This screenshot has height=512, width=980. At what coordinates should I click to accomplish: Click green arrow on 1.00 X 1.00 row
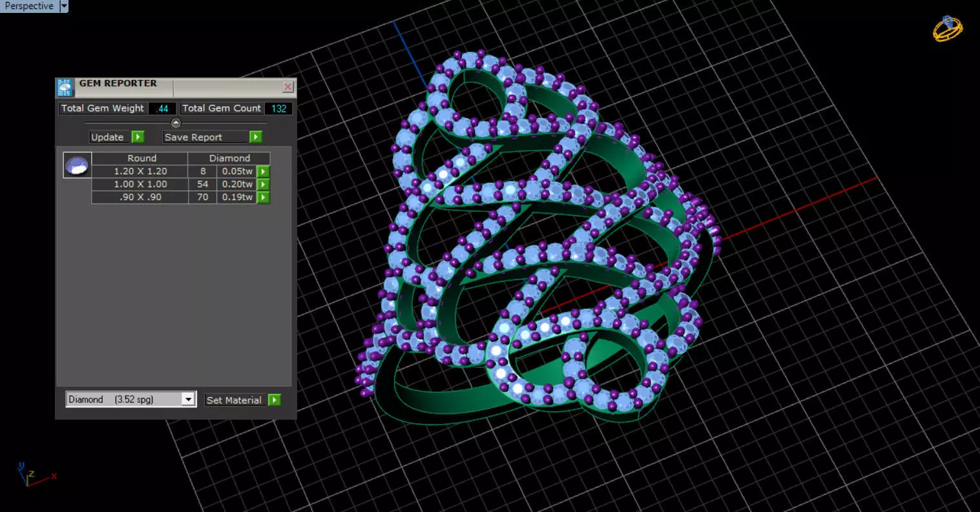point(263,184)
